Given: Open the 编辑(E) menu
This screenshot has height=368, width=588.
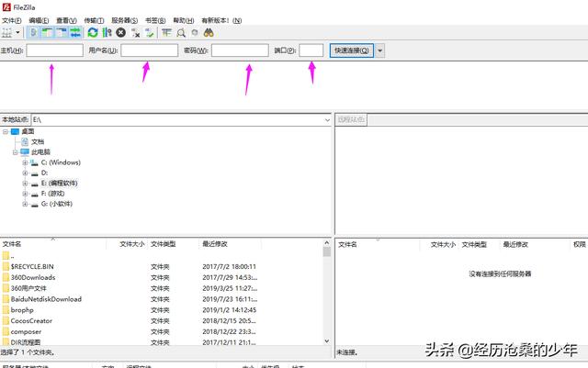Looking at the screenshot, I should 39,20.
